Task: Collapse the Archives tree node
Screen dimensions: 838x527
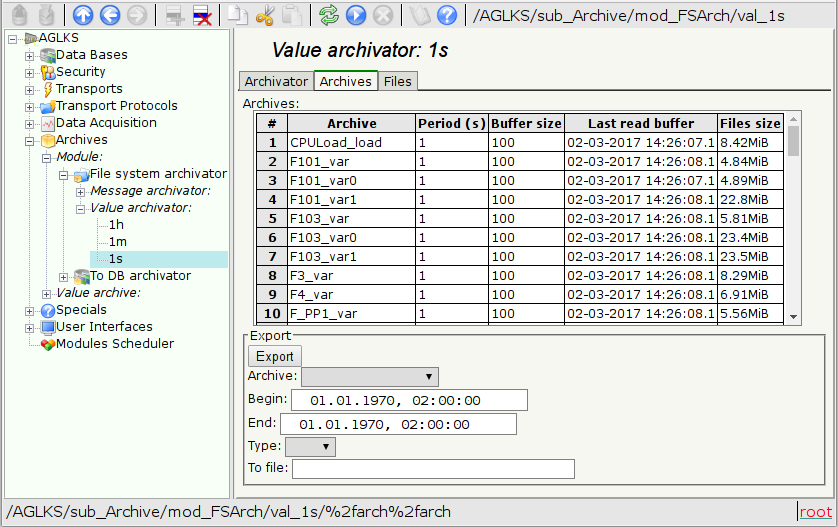Action: (30, 141)
